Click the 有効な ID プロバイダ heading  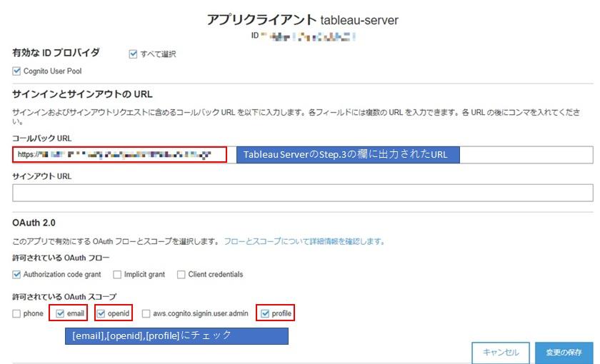pyautogui.click(x=56, y=52)
